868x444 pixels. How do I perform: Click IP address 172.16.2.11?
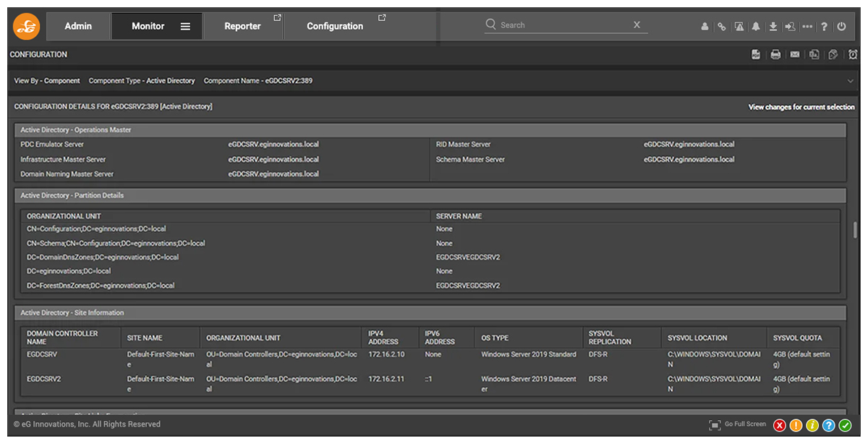click(386, 379)
